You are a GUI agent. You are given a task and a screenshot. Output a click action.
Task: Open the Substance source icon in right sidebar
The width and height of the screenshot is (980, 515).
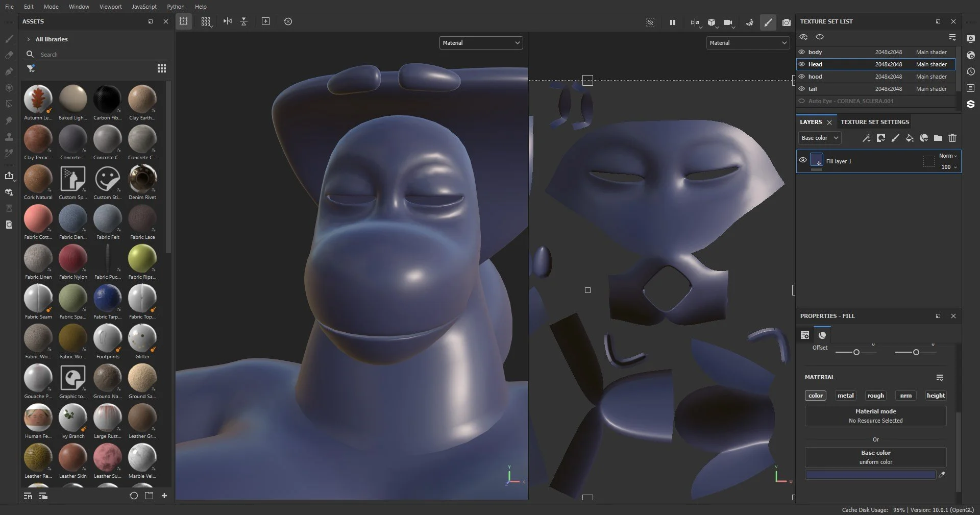(x=971, y=104)
